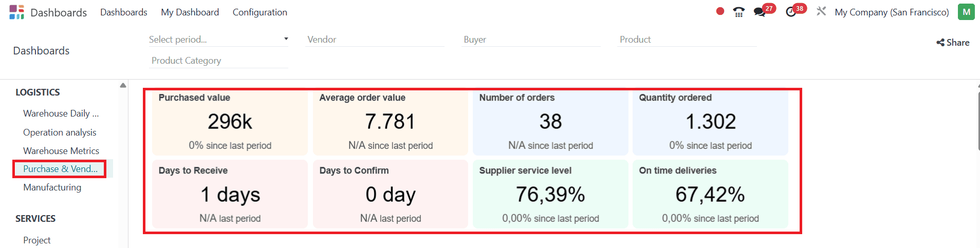Open the Configuration menu
The height and width of the screenshot is (248, 980).
tap(260, 12)
